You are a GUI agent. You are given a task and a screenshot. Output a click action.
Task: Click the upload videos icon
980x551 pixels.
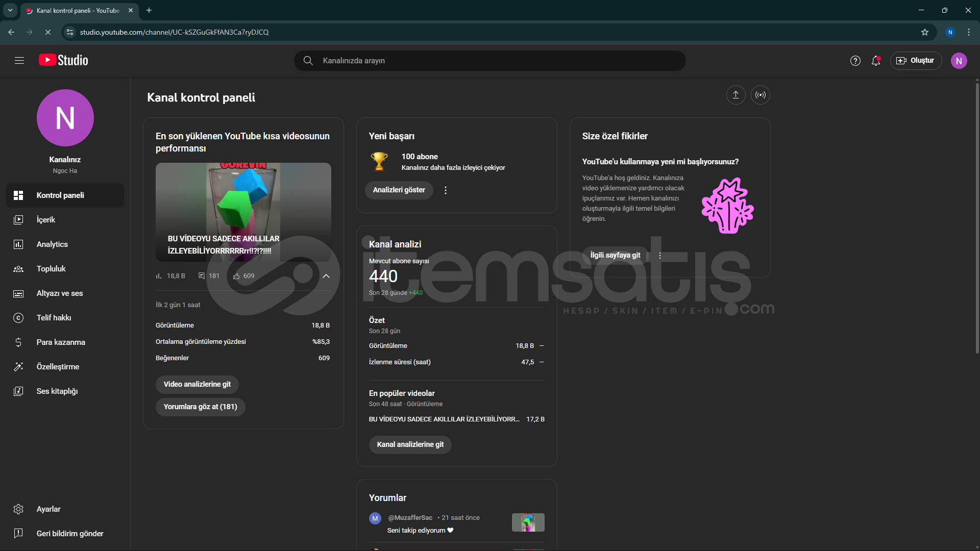[x=736, y=95]
